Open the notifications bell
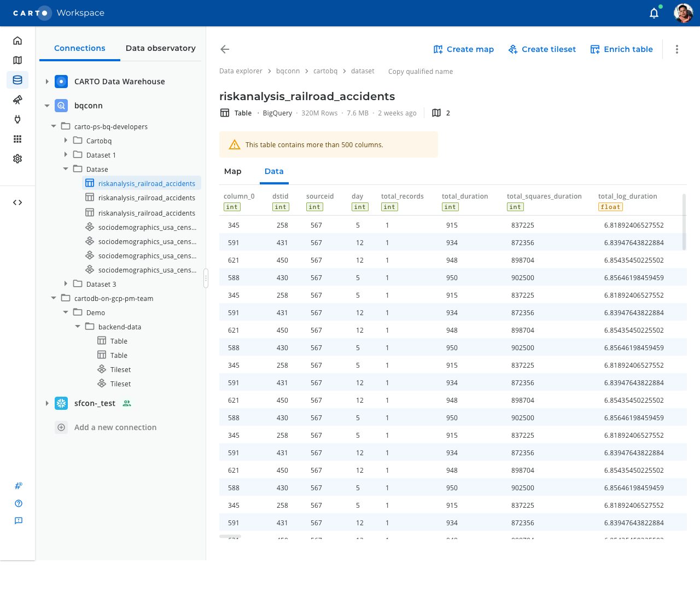 click(654, 13)
